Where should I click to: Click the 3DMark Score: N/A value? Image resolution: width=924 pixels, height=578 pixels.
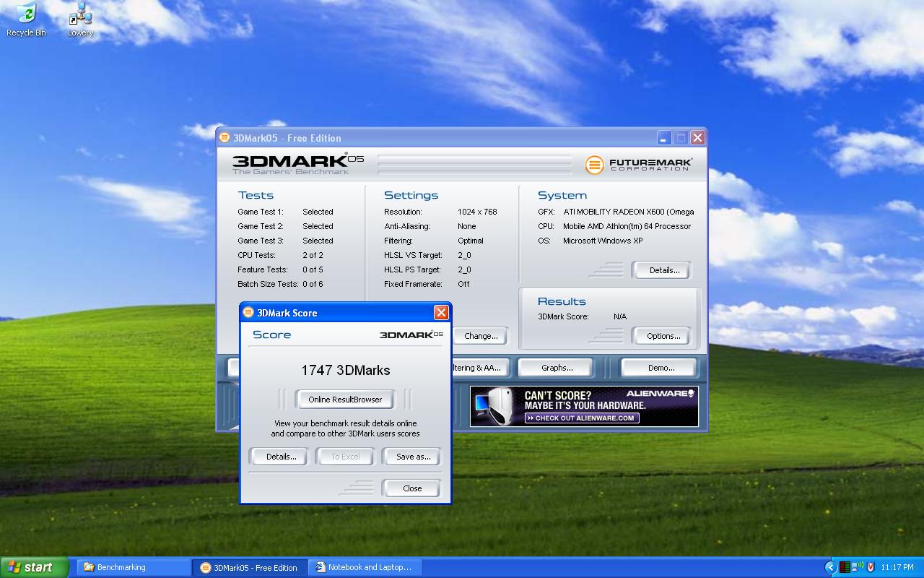tap(620, 316)
